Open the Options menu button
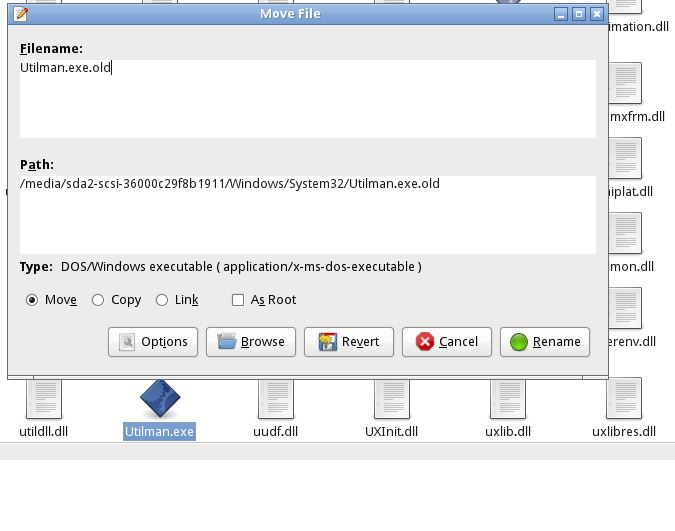The height and width of the screenshot is (531, 675). pos(153,342)
